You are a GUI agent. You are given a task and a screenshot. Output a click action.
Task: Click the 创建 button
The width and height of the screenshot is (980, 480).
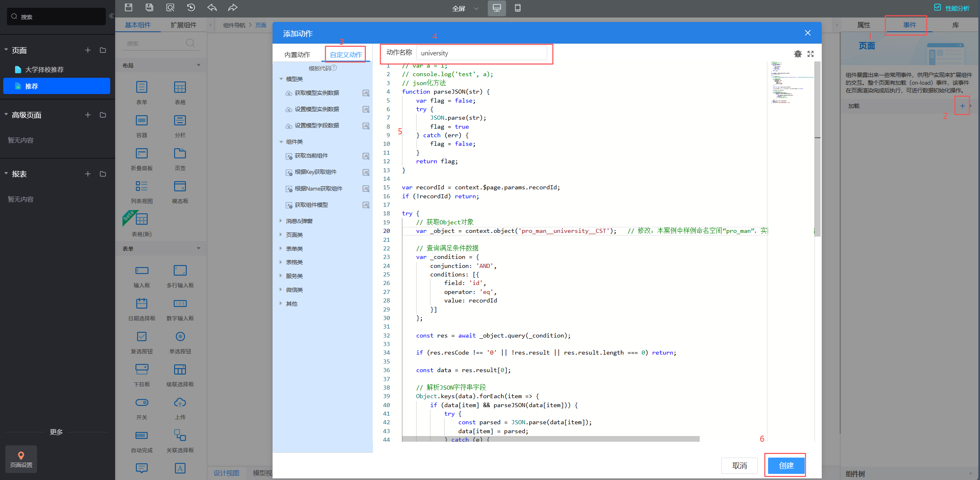coord(786,465)
